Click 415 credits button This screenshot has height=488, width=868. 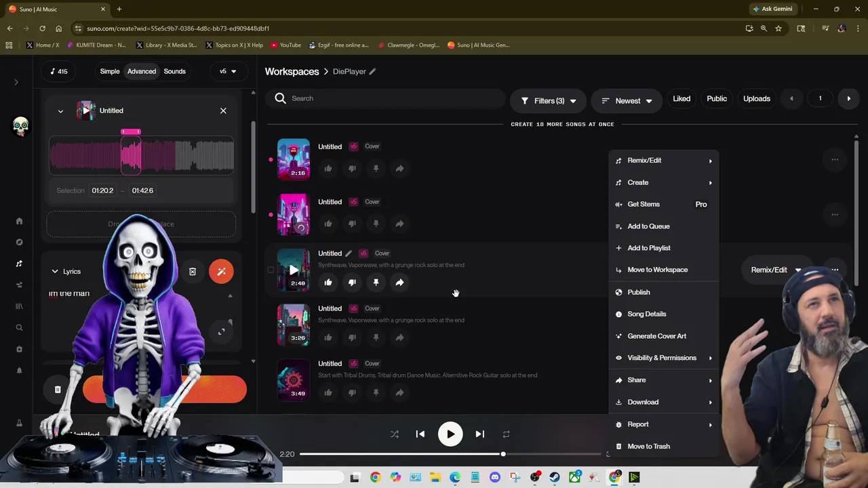(x=59, y=71)
